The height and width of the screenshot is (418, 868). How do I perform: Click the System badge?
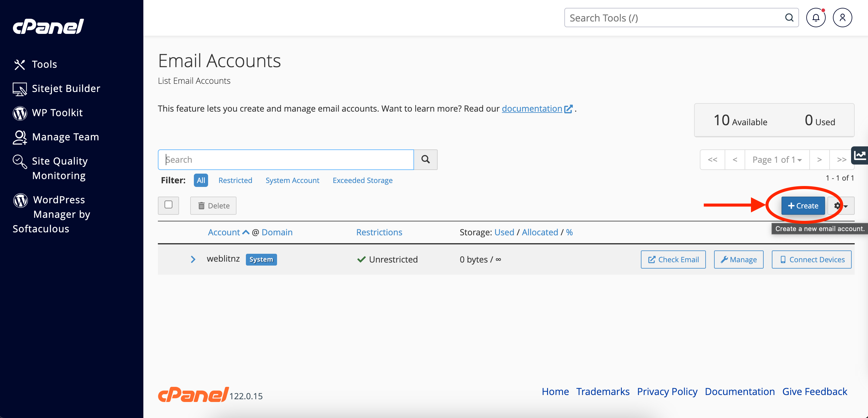pyautogui.click(x=261, y=259)
